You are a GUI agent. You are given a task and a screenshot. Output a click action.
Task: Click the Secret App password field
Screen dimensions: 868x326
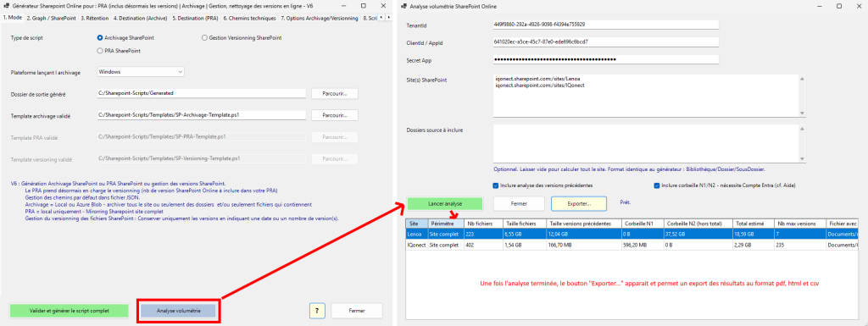pyautogui.click(x=605, y=59)
